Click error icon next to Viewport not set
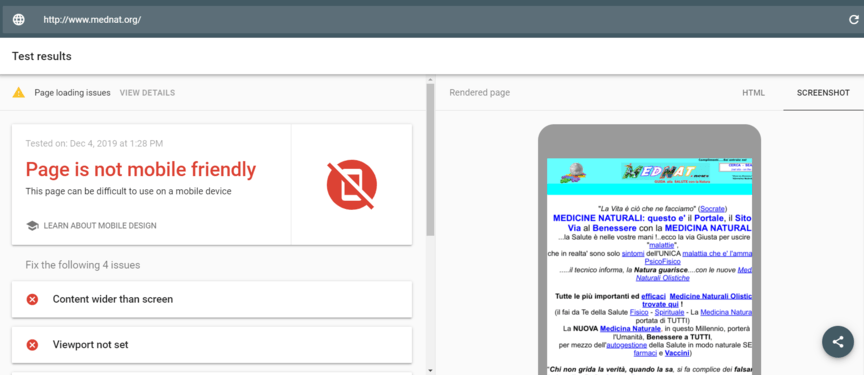This screenshot has height=375, width=864. coord(33,345)
